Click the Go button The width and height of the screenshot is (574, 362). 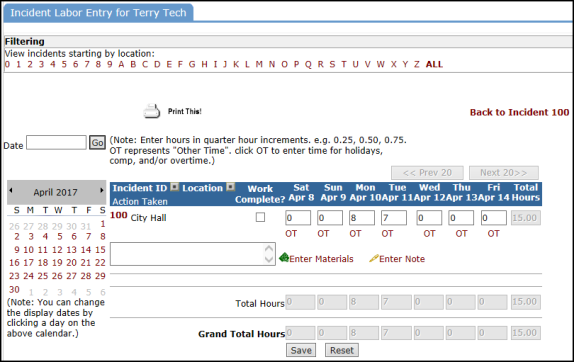tap(97, 142)
